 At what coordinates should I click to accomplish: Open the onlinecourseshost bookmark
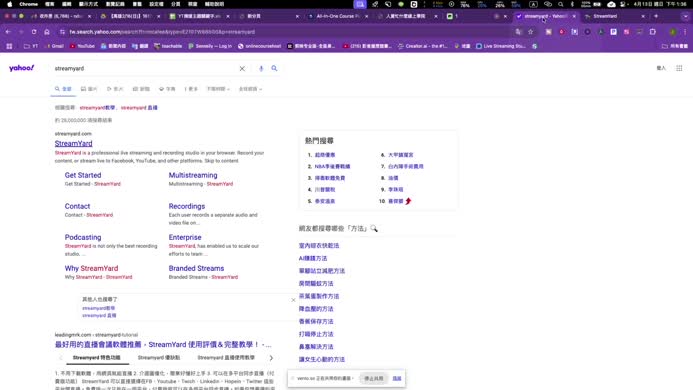click(259, 46)
